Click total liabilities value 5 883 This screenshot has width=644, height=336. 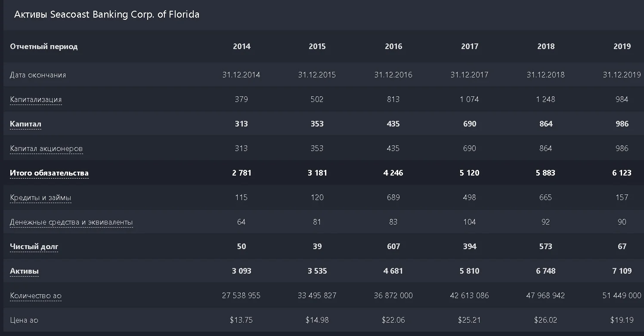click(x=546, y=173)
